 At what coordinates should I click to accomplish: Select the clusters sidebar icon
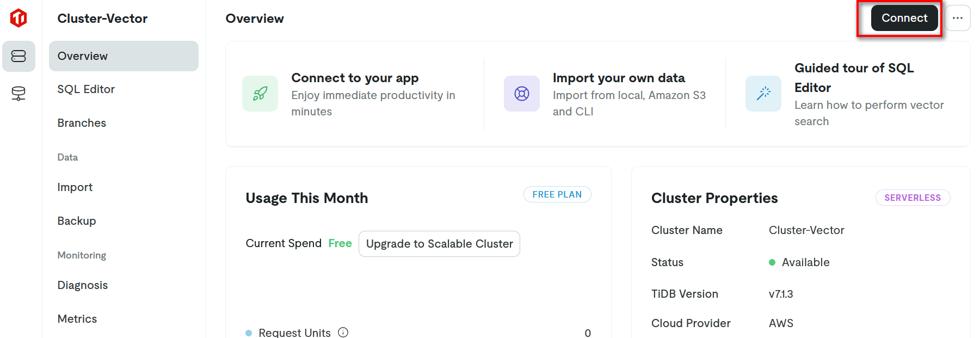coord(19,56)
